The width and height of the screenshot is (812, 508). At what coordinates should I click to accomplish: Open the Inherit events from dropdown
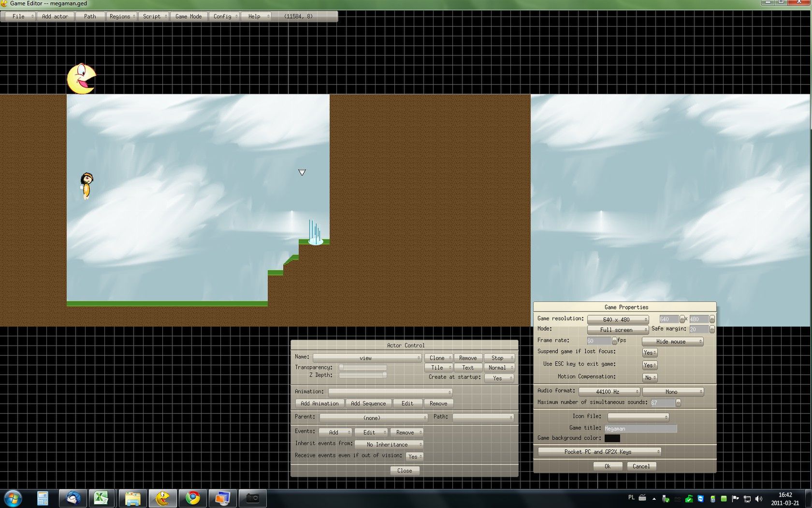[389, 445]
